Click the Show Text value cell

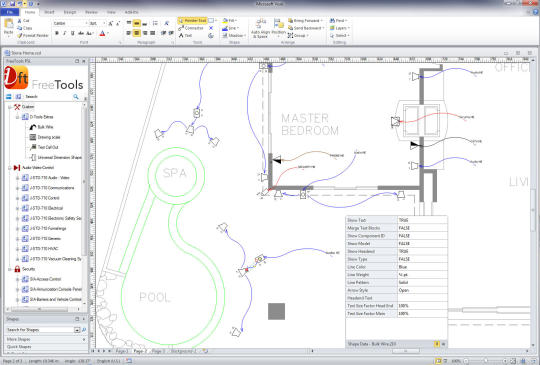coord(422,220)
